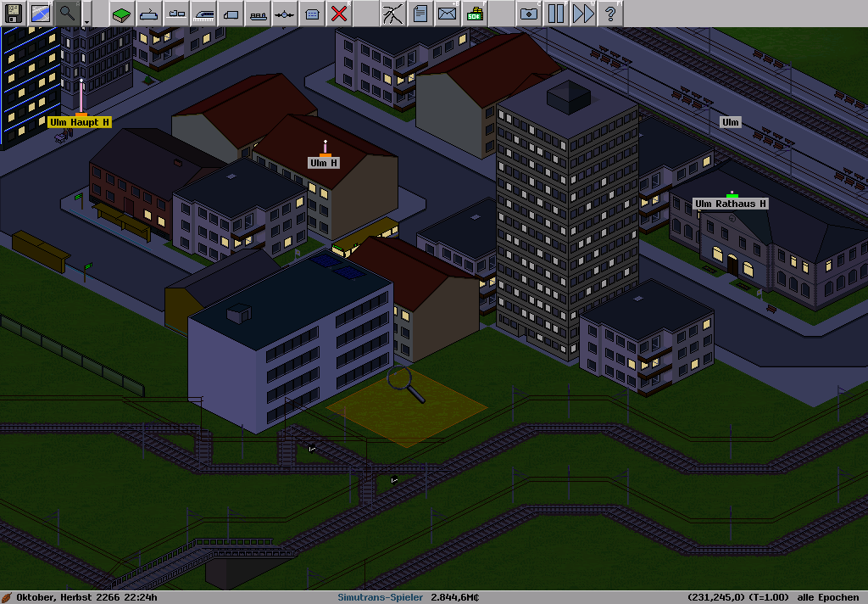Open the save/load game menu
Screen dimensions: 868x604
[14, 13]
